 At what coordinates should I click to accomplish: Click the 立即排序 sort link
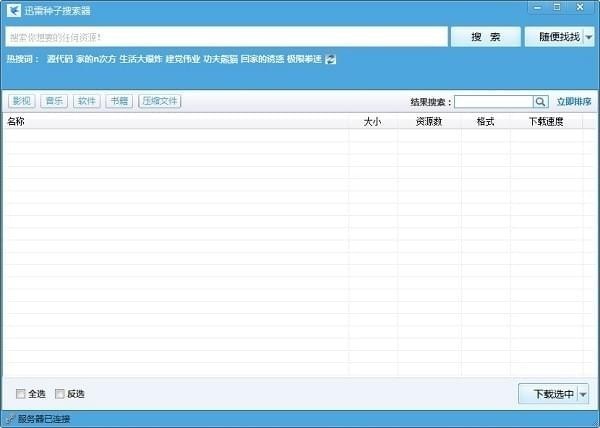[x=574, y=102]
